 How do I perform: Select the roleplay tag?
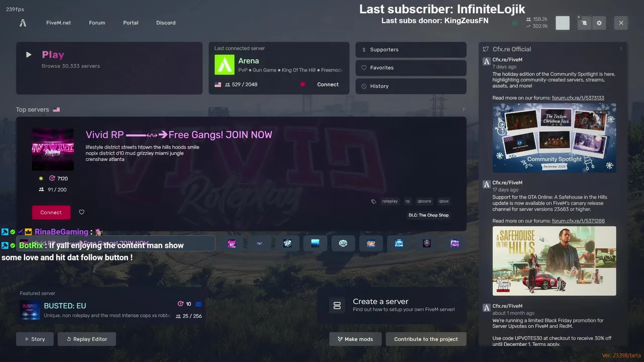pyautogui.click(x=390, y=201)
